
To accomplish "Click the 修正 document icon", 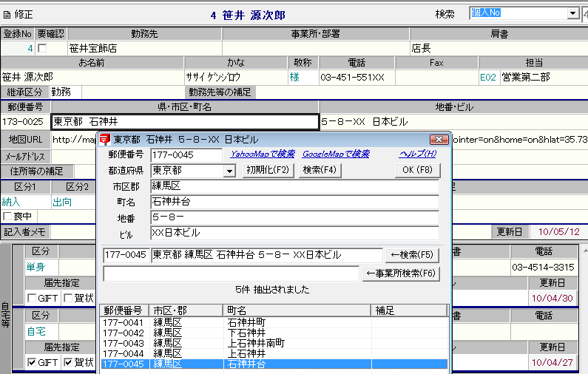I will pos(7,15).
